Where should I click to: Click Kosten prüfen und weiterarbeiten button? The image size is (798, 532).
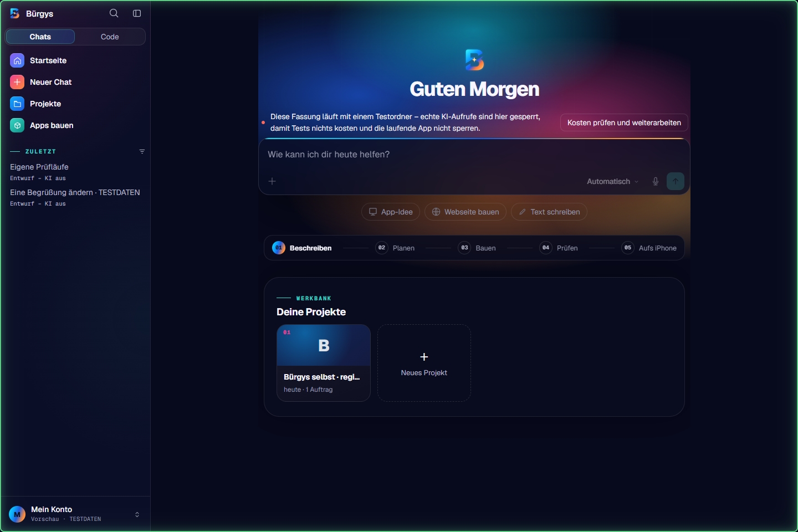624,122
